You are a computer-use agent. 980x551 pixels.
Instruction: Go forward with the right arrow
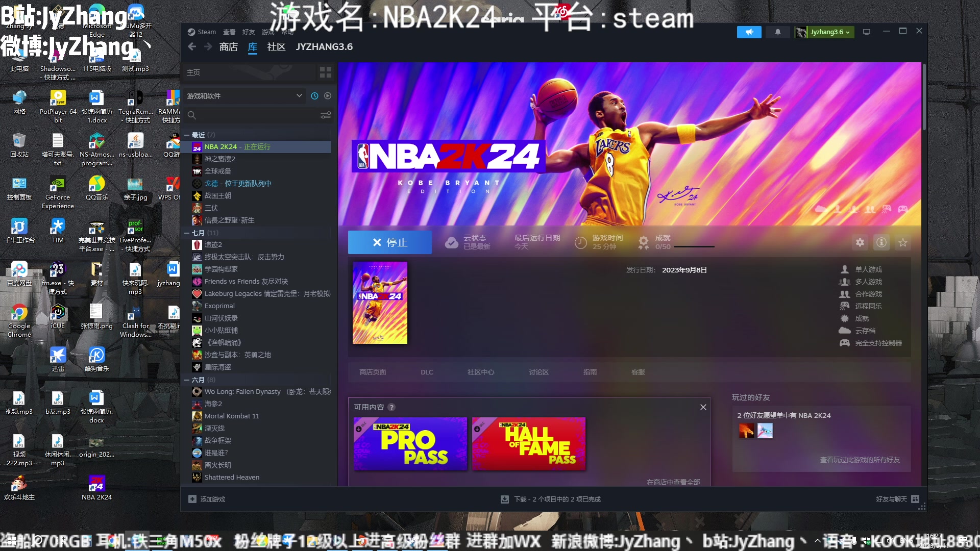point(208,47)
